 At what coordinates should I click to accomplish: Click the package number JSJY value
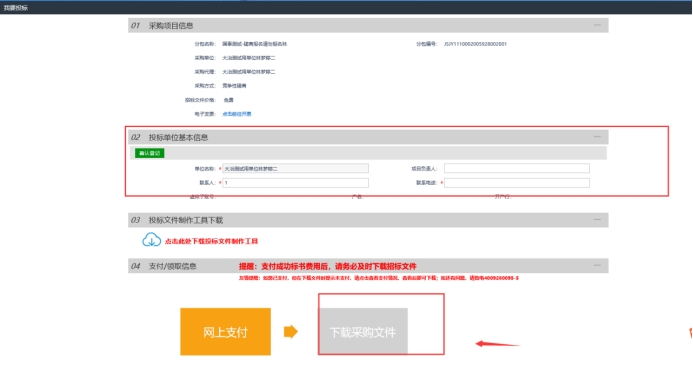pyautogui.click(x=475, y=44)
